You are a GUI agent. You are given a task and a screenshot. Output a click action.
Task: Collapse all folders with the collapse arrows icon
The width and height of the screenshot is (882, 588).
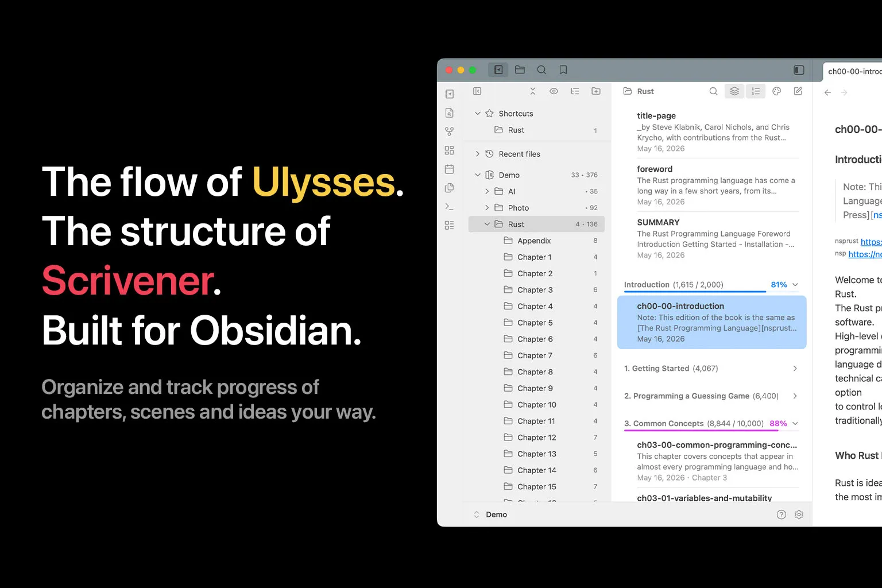(x=532, y=91)
